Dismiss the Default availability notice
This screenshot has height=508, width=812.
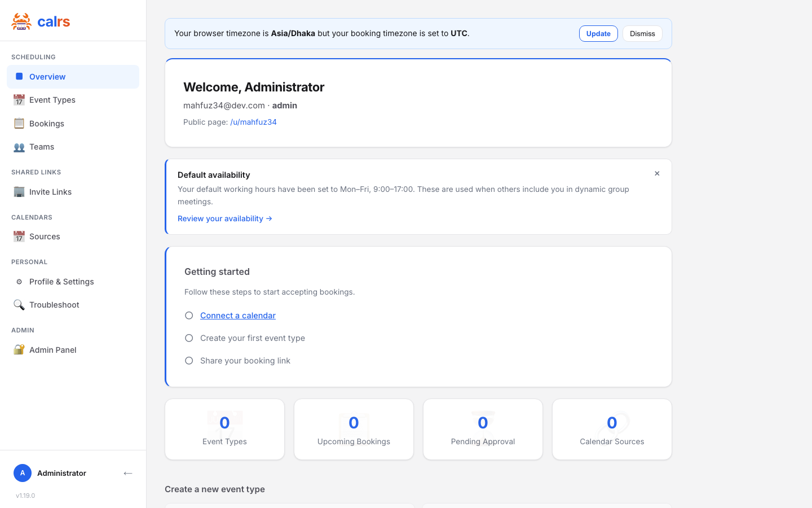tap(657, 173)
